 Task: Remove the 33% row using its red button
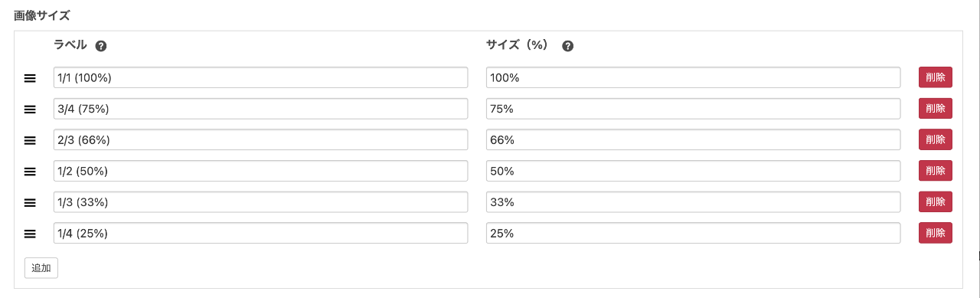pos(936,201)
